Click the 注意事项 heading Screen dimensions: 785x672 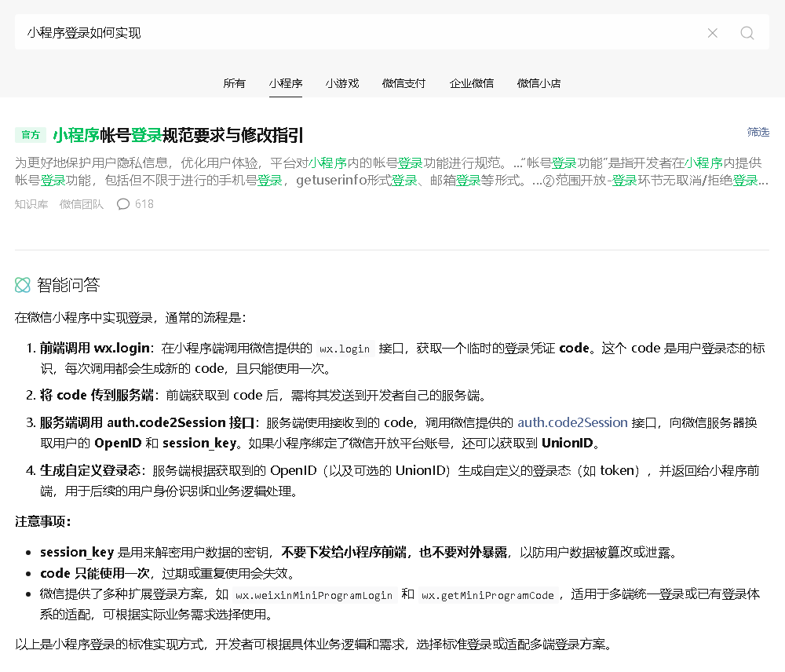[x=43, y=521]
